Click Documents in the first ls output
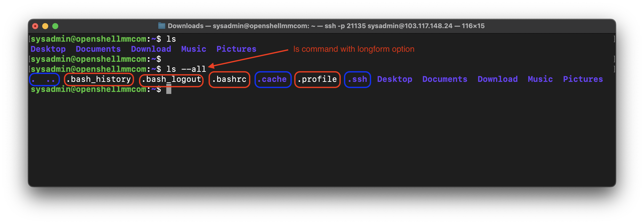Viewport: 644px width, 224px height. (98, 49)
